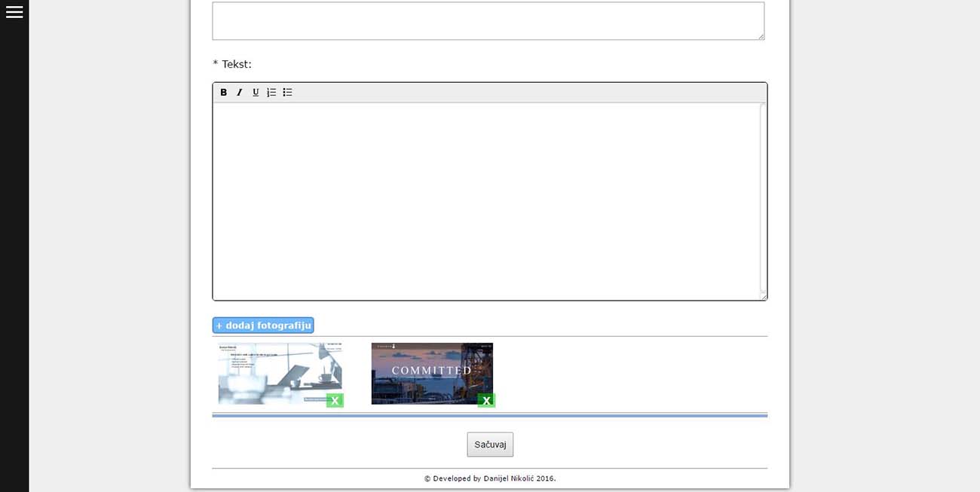Click the '* Tekst:' label
This screenshot has height=492, width=980.
(232, 64)
